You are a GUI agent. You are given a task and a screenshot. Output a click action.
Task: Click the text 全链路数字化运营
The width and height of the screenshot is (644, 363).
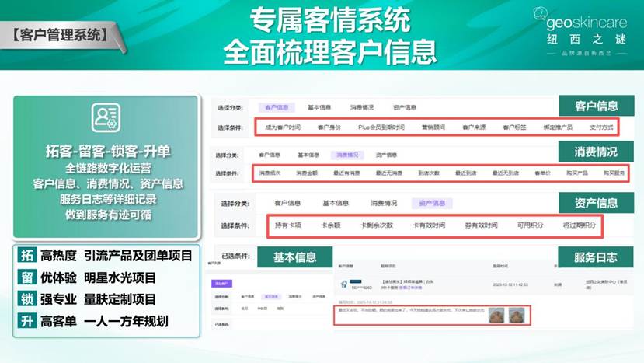point(108,168)
